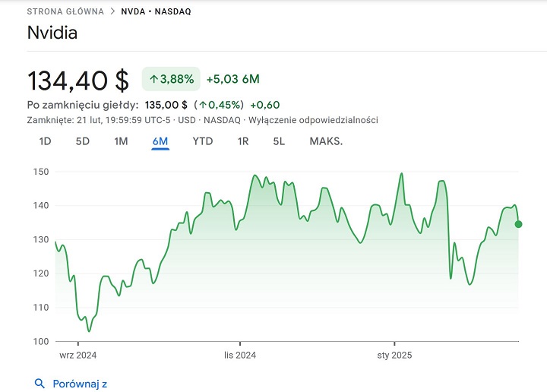
Task: Click the up arrow in 3,88% badge
Action: pyautogui.click(x=153, y=78)
